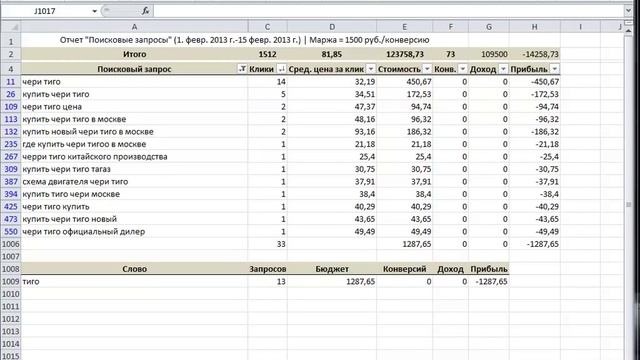Click report title cell Отчет Поисковые запросы
Viewport: 640px width, 360px height.
[x=244, y=40]
